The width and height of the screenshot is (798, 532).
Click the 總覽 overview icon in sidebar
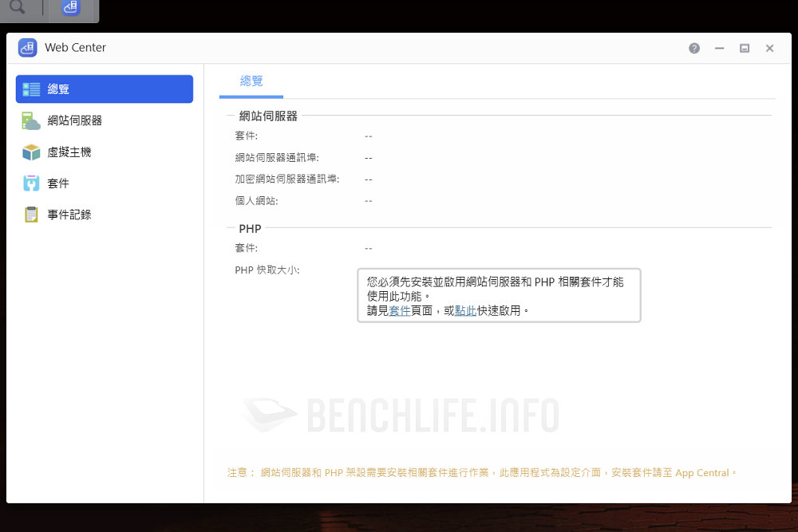tap(32, 89)
